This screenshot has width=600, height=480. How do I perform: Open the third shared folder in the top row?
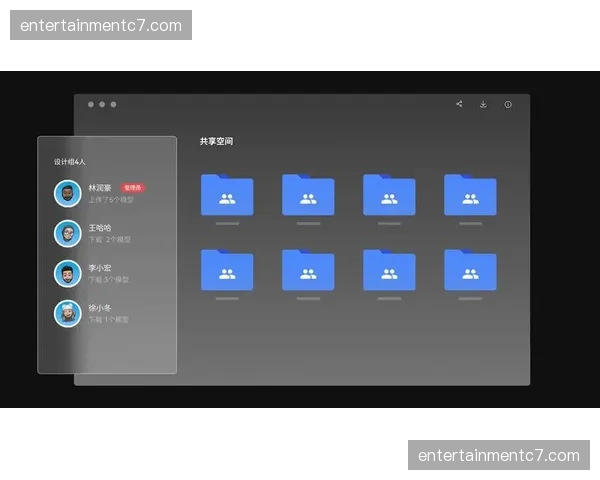click(x=389, y=196)
